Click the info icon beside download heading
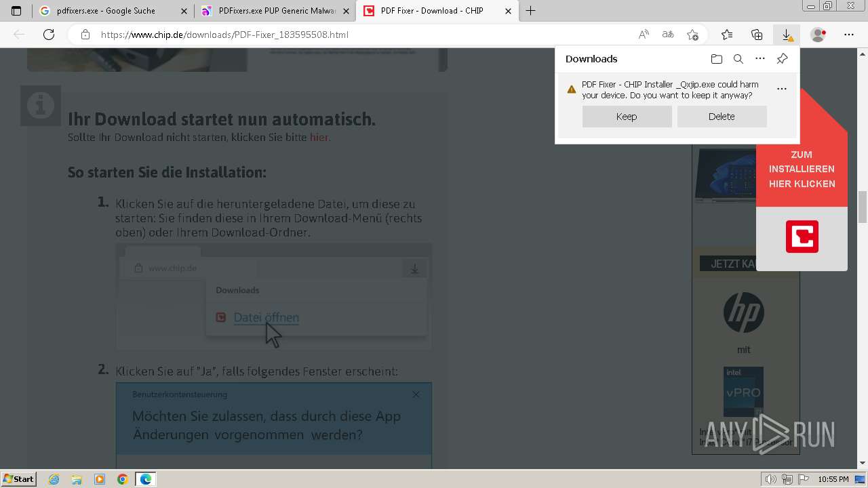The width and height of the screenshot is (868, 488). tap(40, 106)
